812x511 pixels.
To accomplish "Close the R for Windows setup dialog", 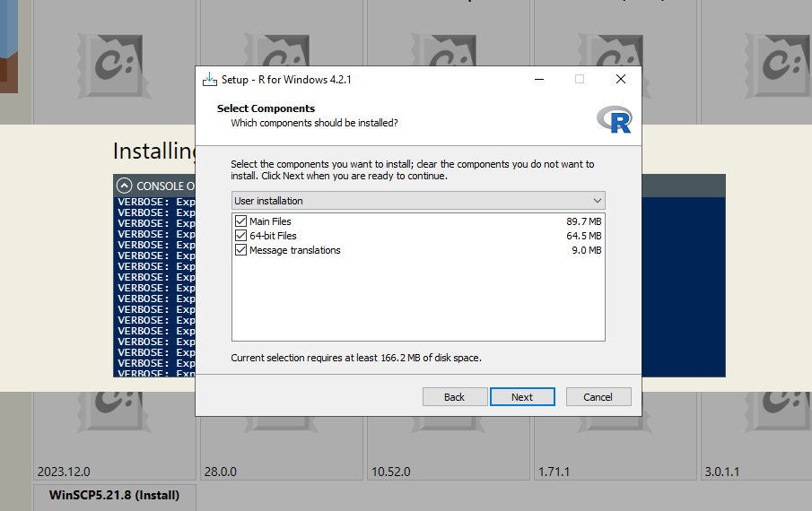I will (620, 79).
